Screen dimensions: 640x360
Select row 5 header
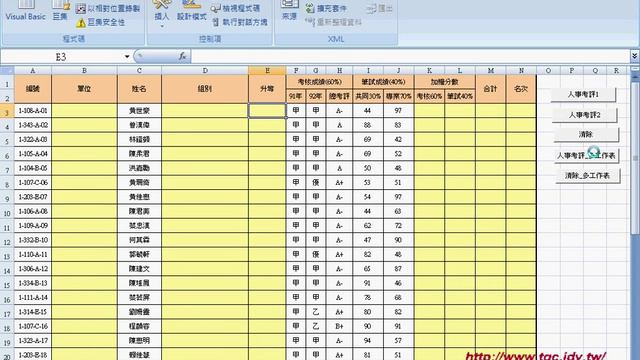click(x=7, y=140)
